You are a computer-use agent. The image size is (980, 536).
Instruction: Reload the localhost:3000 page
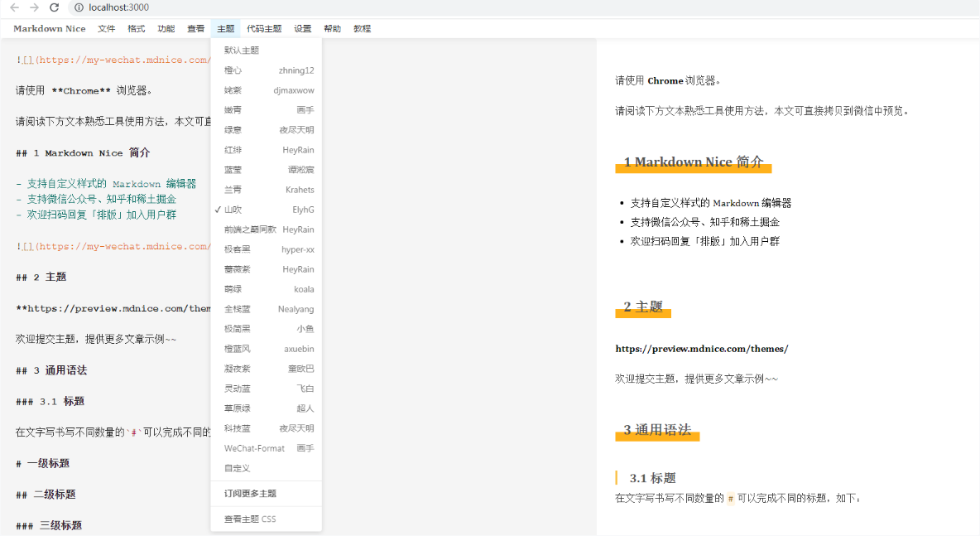tap(55, 7)
